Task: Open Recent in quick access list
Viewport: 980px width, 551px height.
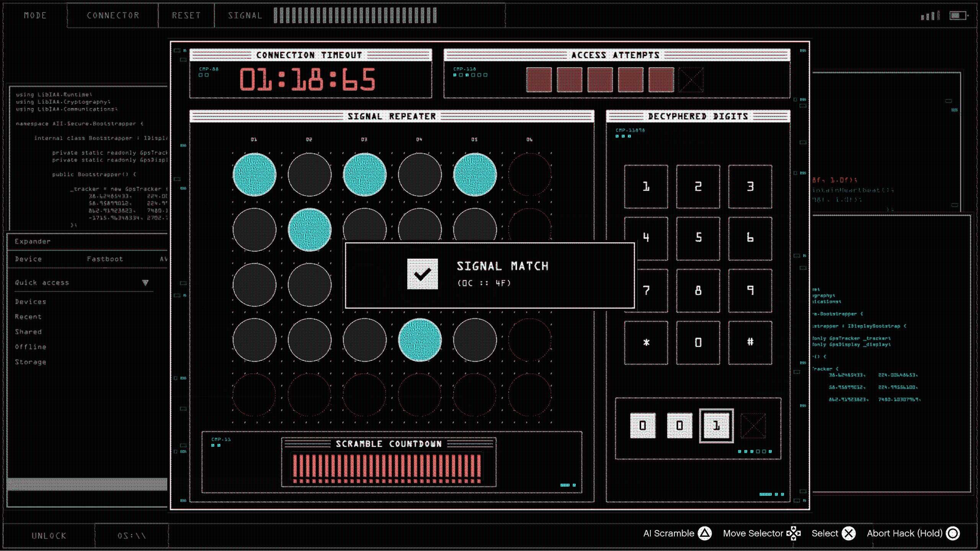Action: (x=28, y=317)
